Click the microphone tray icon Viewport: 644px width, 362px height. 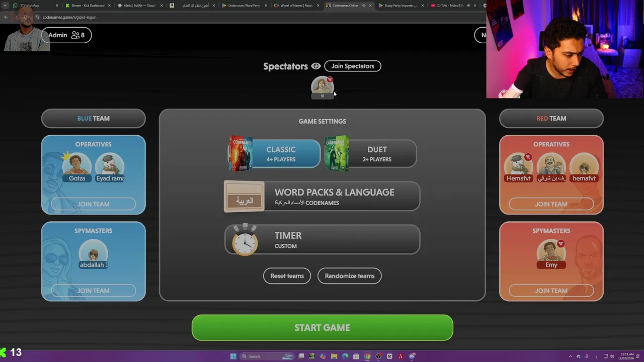(x=587, y=356)
